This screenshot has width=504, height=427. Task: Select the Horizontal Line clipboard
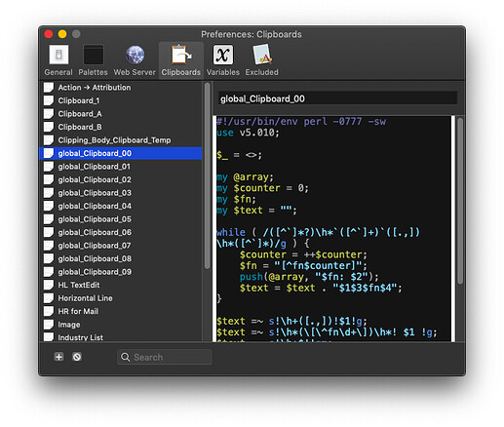point(121,298)
